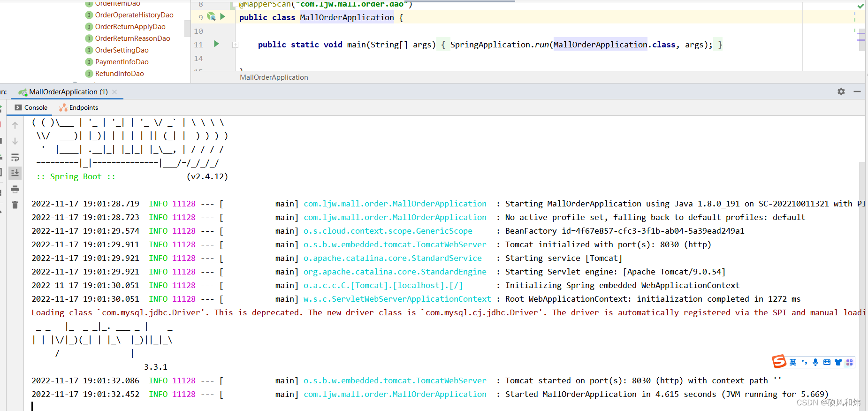Click the 'Starting Servlet engine' log message
868x411 pixels.
point(616,272)
